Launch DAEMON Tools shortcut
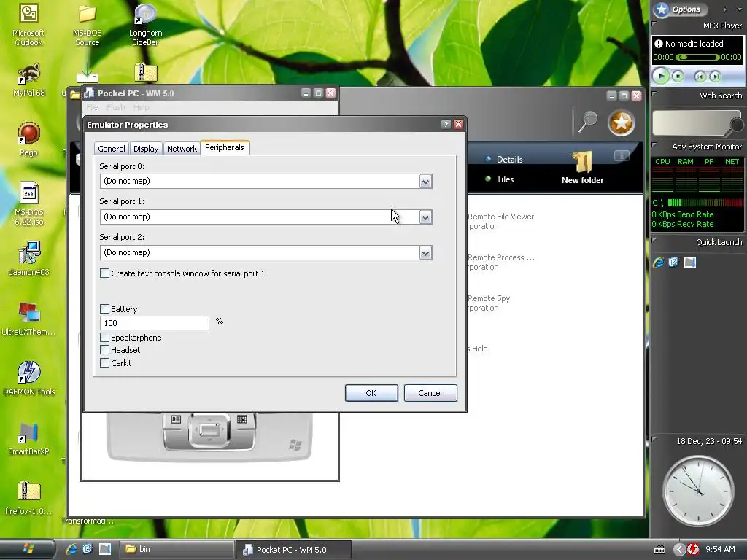Screen dimensions: 747x560 point(28,378)
